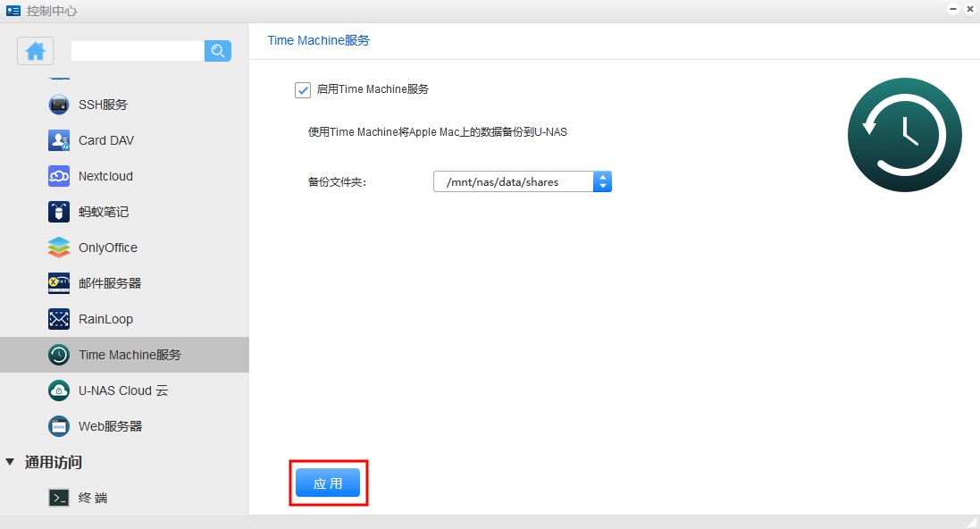Open OnlyOffice via its layered icon
This screenshot has width=980, height=529.
pyautogui.click(x=58, y=248)
